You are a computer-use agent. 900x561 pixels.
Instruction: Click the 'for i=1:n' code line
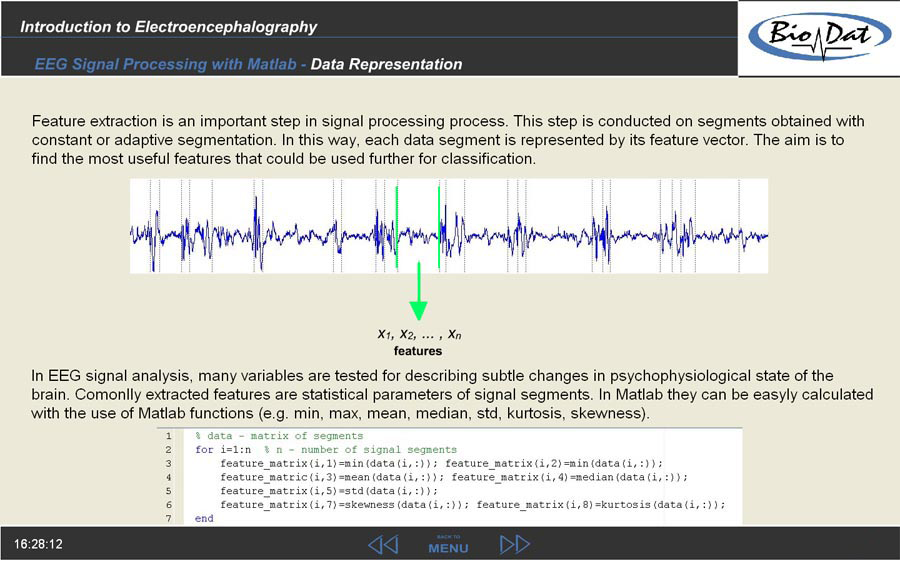326,450
